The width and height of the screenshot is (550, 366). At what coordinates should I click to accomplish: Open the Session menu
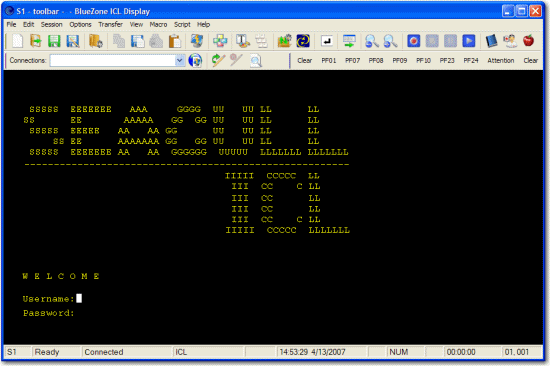(x=51, y=24)
